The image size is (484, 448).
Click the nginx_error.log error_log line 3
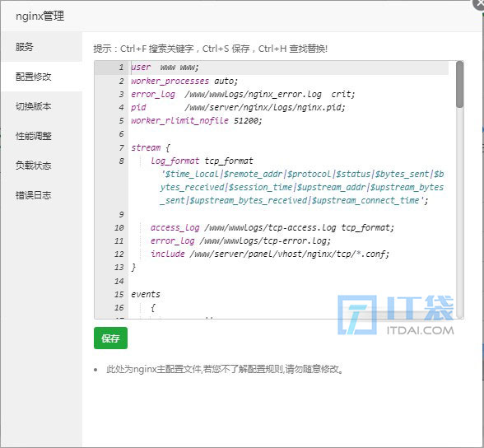[243, 94]
